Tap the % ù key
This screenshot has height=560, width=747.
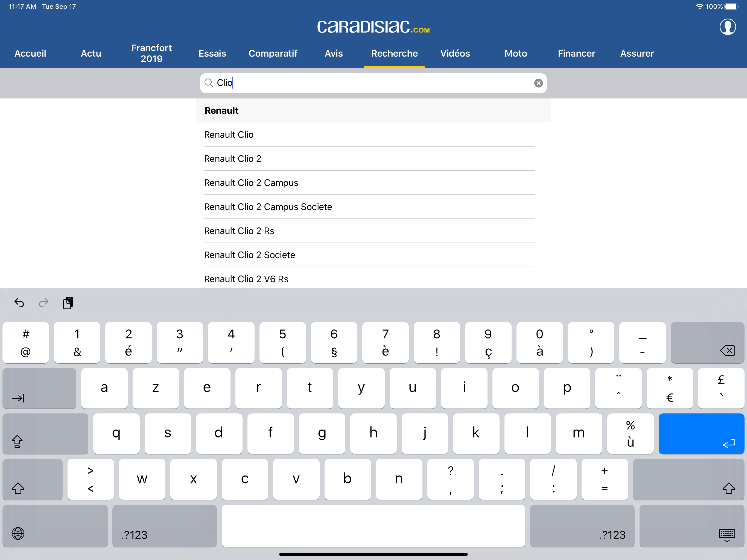tap(630, 434)
